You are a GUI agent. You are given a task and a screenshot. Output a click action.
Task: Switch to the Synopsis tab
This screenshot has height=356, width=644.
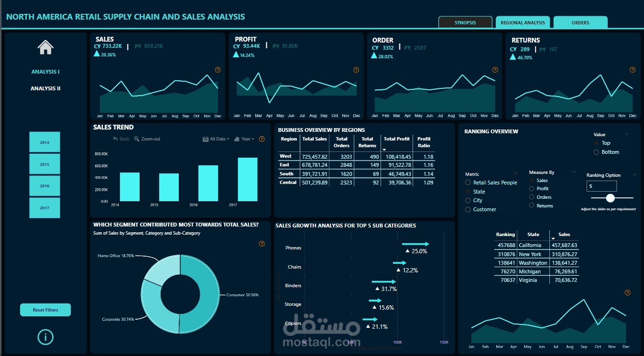465,22
